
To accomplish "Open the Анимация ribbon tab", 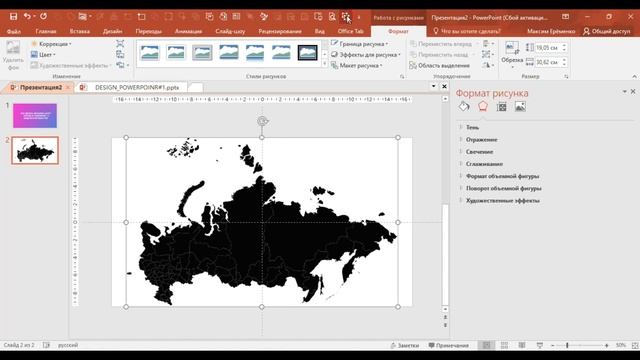I will (x=188, y=31).
